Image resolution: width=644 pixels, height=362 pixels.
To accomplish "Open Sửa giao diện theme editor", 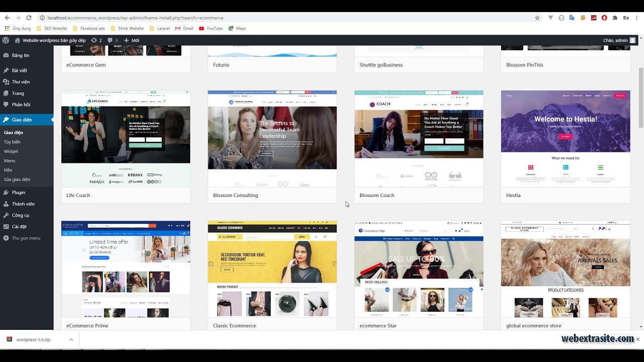I will [x=17, y=179].
